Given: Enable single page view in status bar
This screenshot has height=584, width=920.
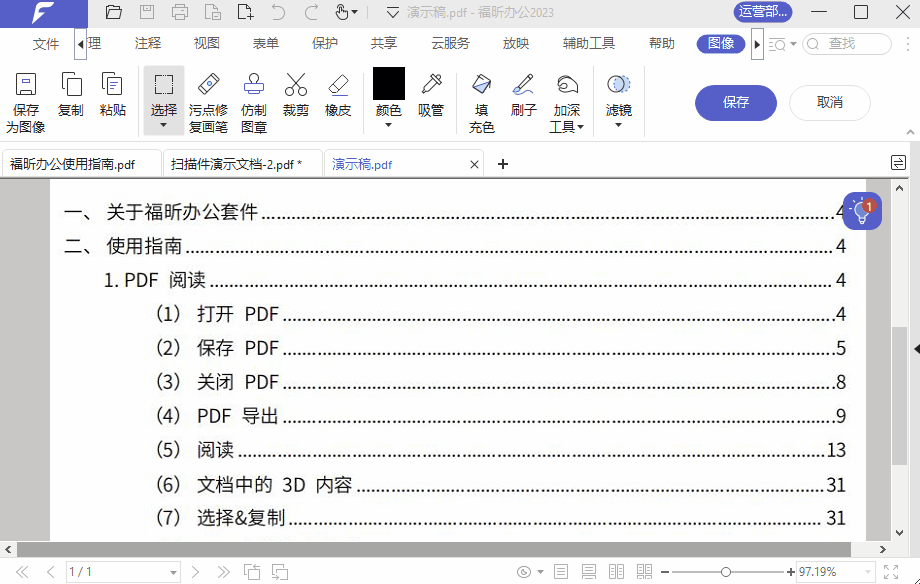Looking at the screenshot, I should (563, 572).
